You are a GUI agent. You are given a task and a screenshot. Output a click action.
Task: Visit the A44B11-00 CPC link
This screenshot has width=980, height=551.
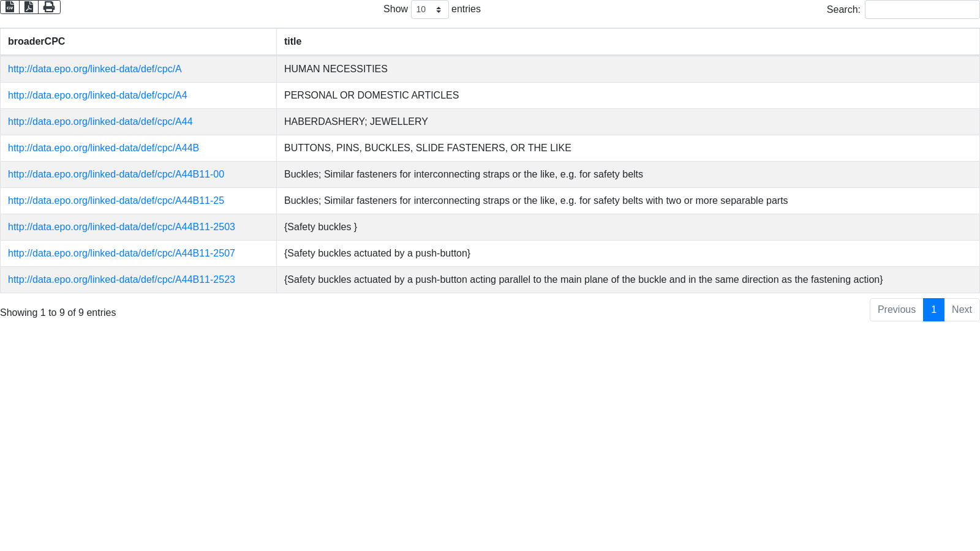(x=116, y=174)
